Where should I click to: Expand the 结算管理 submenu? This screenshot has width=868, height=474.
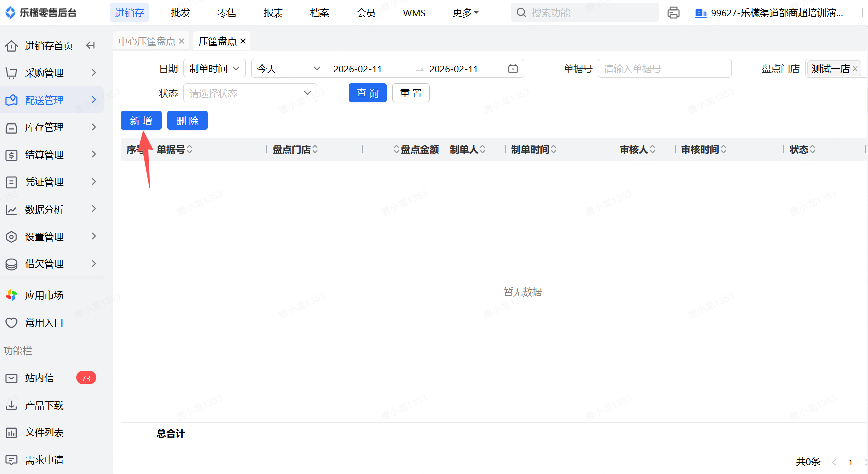94,154
